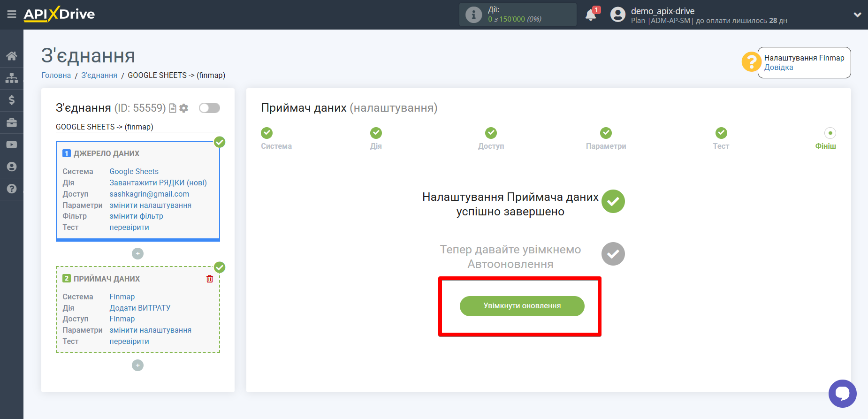Toggle the connection on/off switch
Viewport: 868px width, 419px height.
point(209,108)
